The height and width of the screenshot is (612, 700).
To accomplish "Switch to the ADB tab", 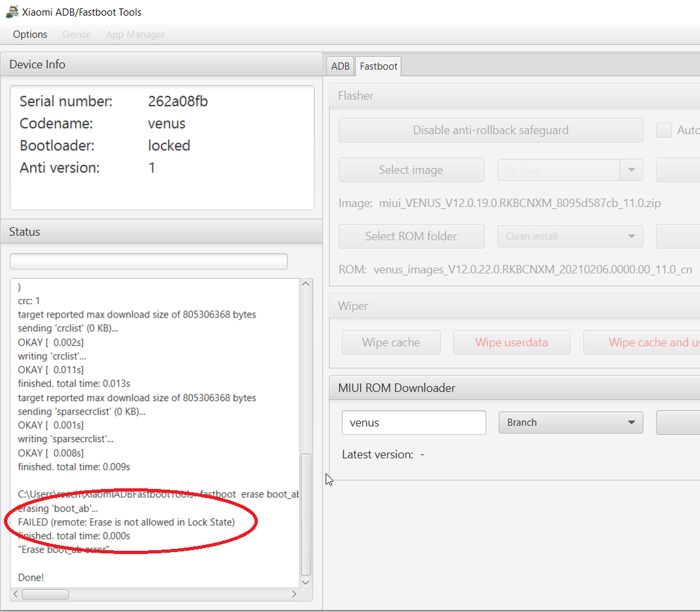I will 340,66.
